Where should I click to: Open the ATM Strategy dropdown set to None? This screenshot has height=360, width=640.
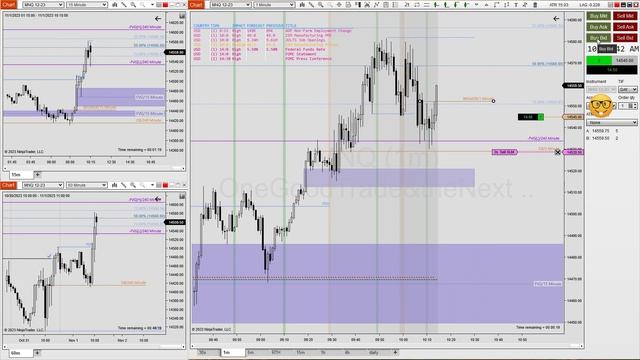point(611,122)
